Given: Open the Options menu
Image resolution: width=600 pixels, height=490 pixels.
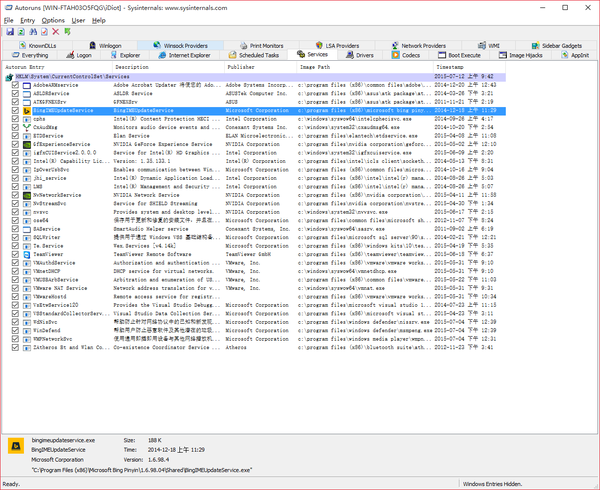Looking at the screenshot, I should (x=53, y=20).
